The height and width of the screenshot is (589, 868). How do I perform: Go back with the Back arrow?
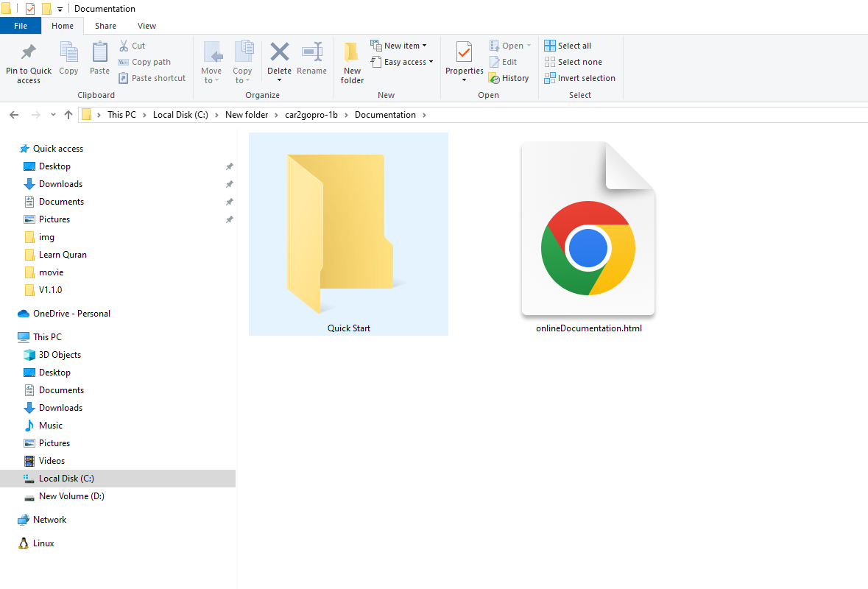(x=15, y=115)
